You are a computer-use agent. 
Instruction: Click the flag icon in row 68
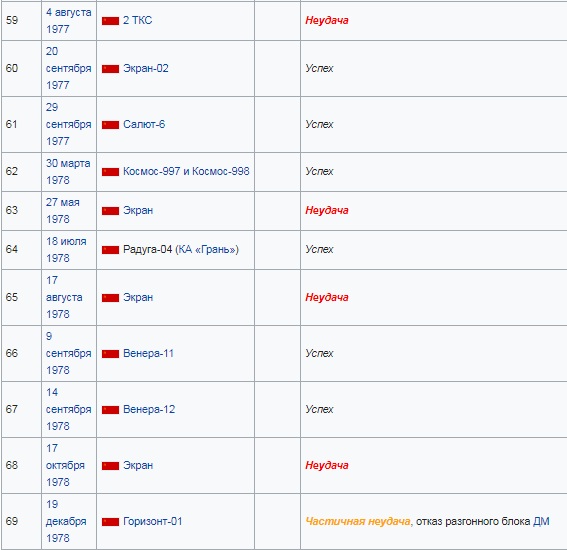tap(110, 466)
